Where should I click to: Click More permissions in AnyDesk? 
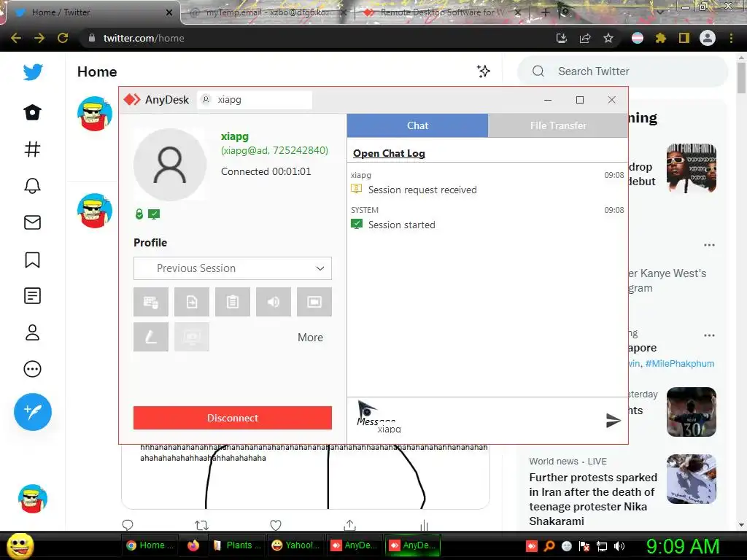coord(310,337)
